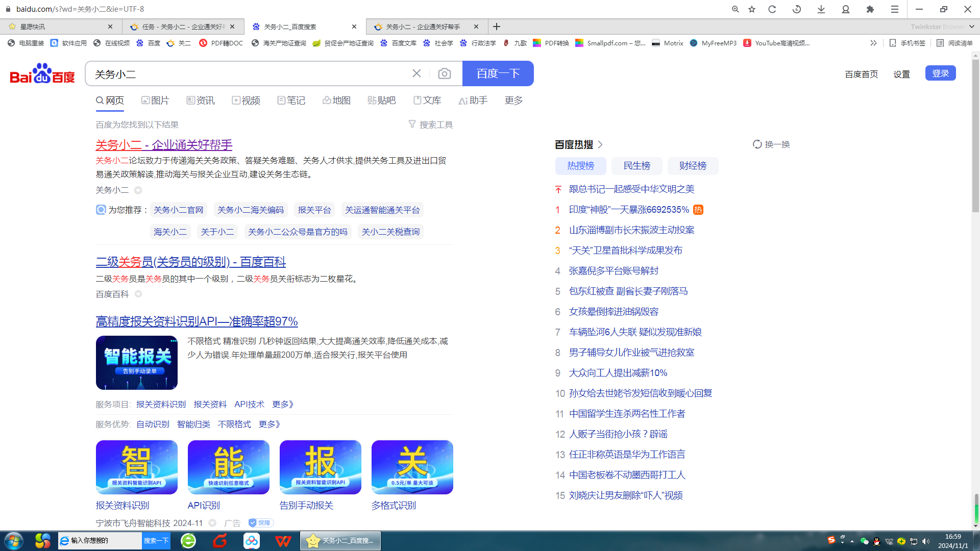
Task: Clear the search box with the X icon
Action: (x=416, y=73)
